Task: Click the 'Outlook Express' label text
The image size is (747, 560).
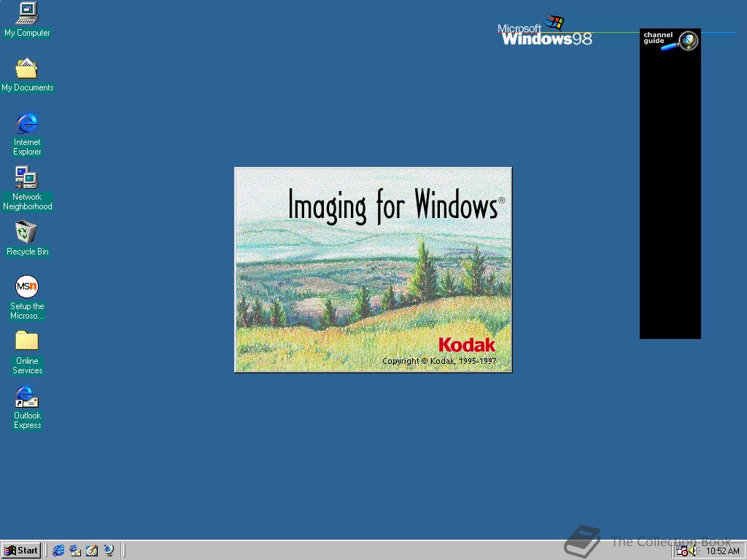Action: click(27, 420)
